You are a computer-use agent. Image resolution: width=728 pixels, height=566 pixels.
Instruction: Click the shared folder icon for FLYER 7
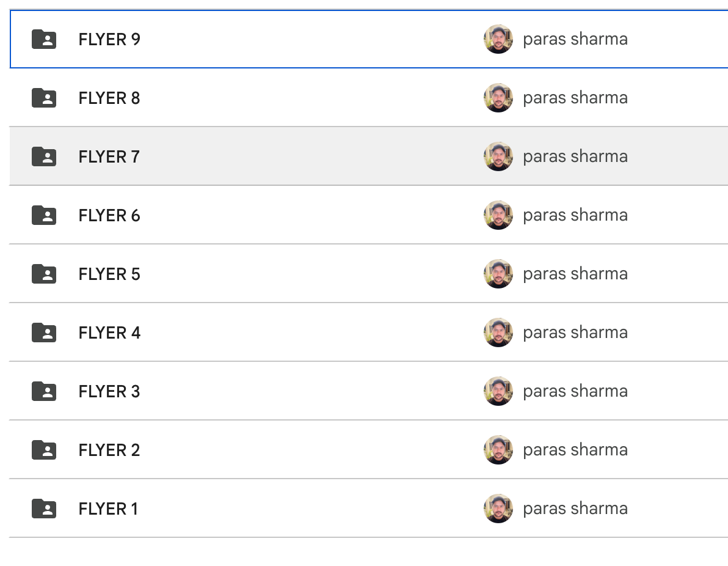pyautogui.click(x=44, y=156)
